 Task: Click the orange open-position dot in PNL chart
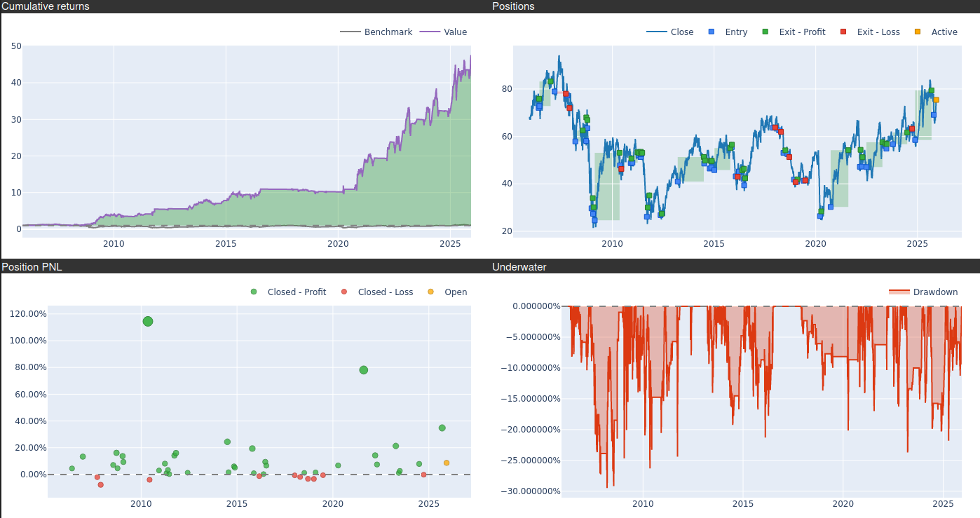(447, 463)
